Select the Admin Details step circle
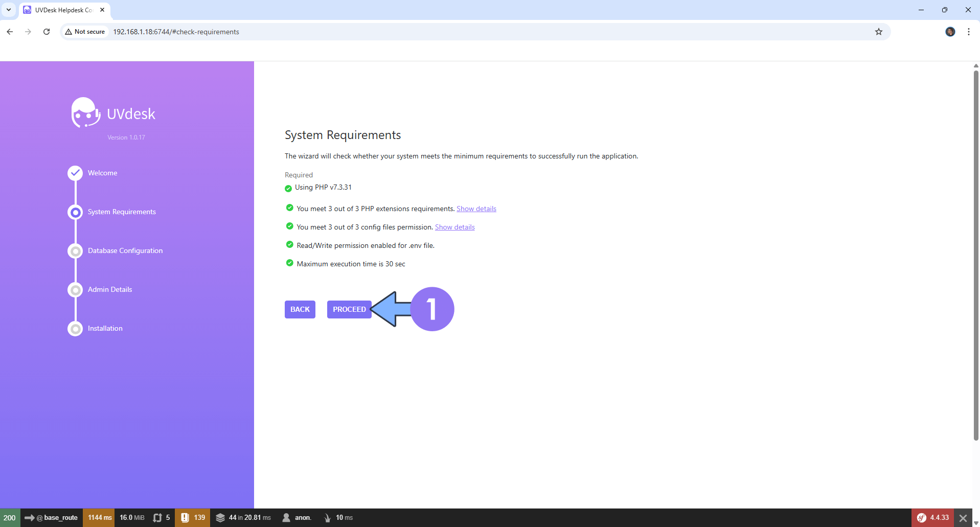 point(75,290)
